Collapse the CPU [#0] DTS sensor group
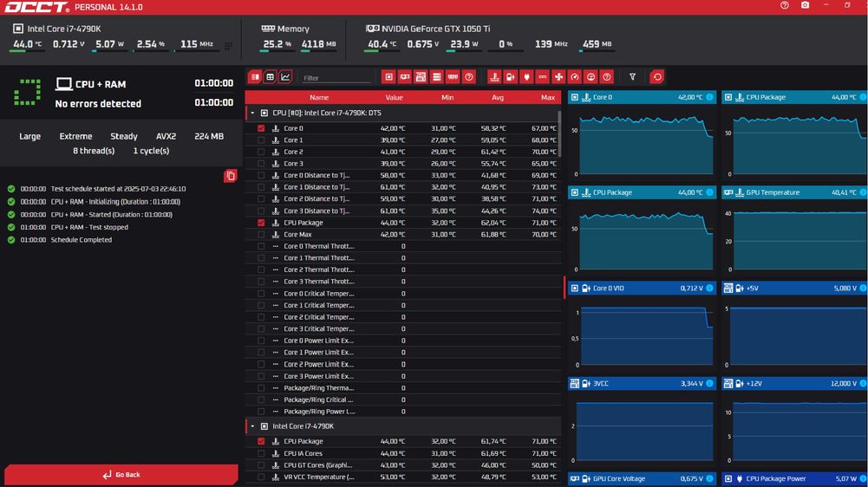Viewport: 868px width, 487px height. pos(252,113)
